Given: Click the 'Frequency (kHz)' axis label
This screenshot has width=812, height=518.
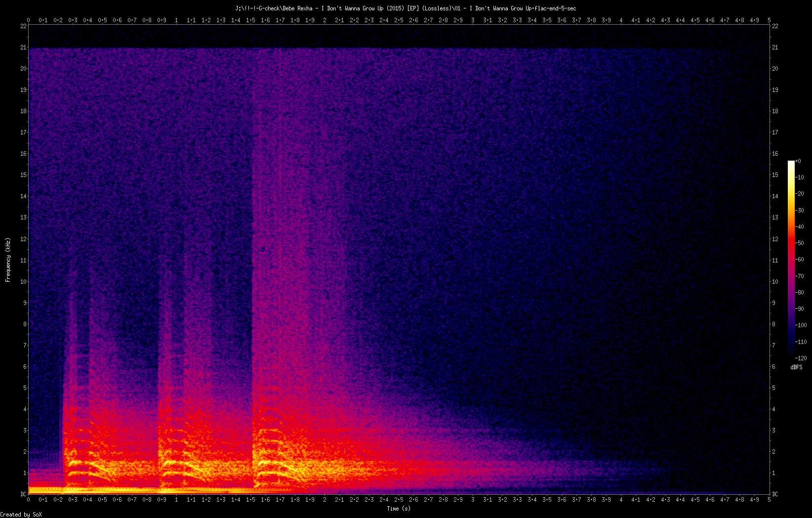Looking at the screenshot, I should [8, 260].
